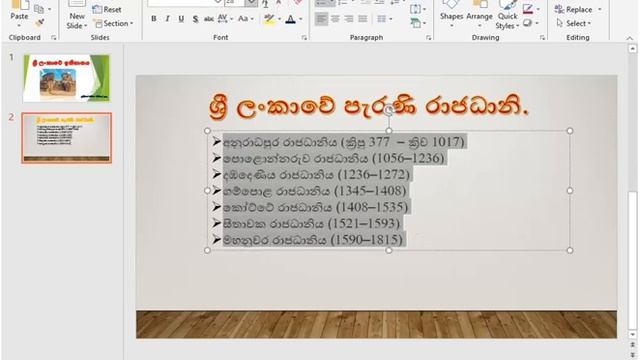The height and width of the screenshot is (360, 640).
Task: Click Shape Effects icon
Action: [x=528, y=23]
